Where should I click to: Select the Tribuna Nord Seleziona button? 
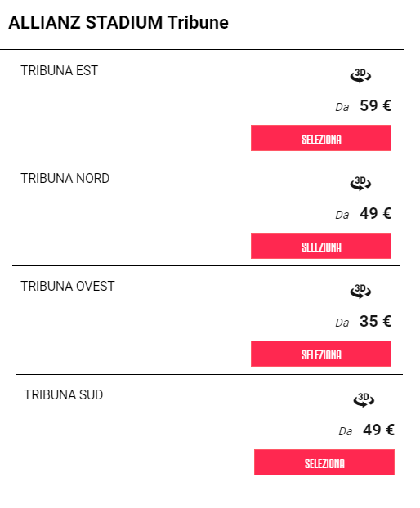[x=321, y=246]
